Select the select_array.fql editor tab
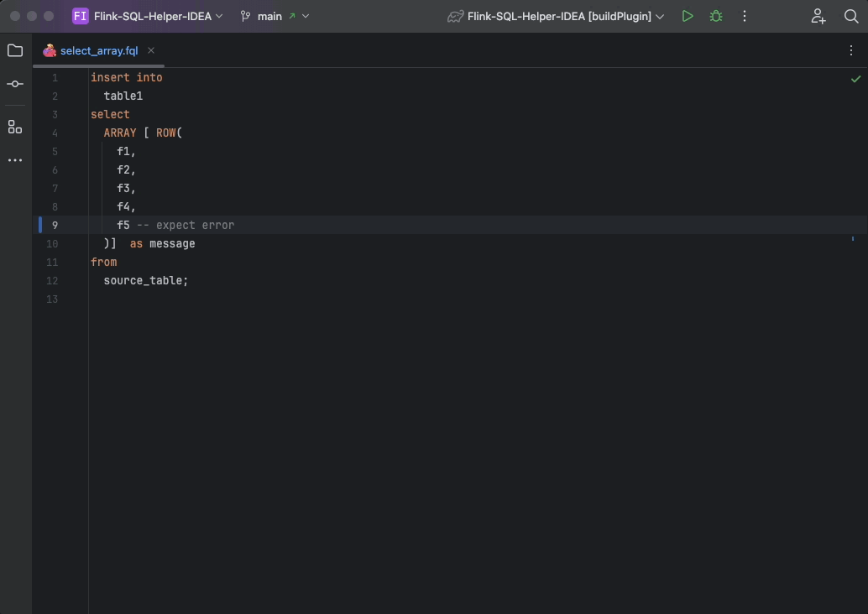868x614 pixels. click(x=98, y=51)
